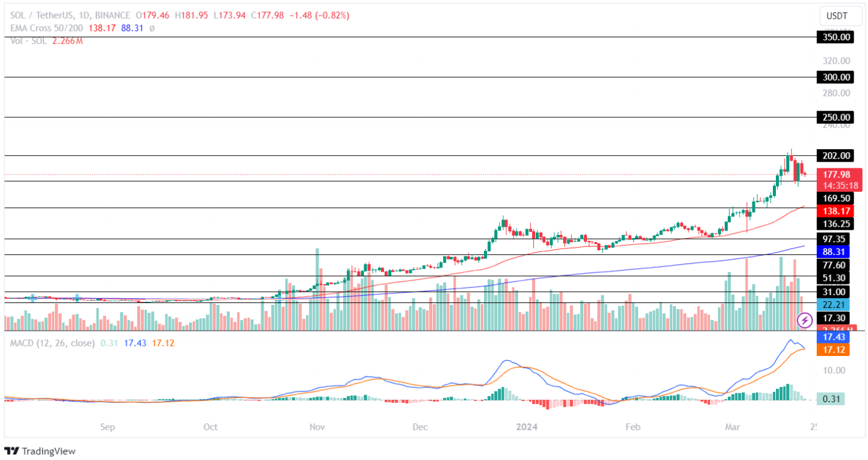Click the Sep label on time axis
868x460 pixels.
coord(107,427)
